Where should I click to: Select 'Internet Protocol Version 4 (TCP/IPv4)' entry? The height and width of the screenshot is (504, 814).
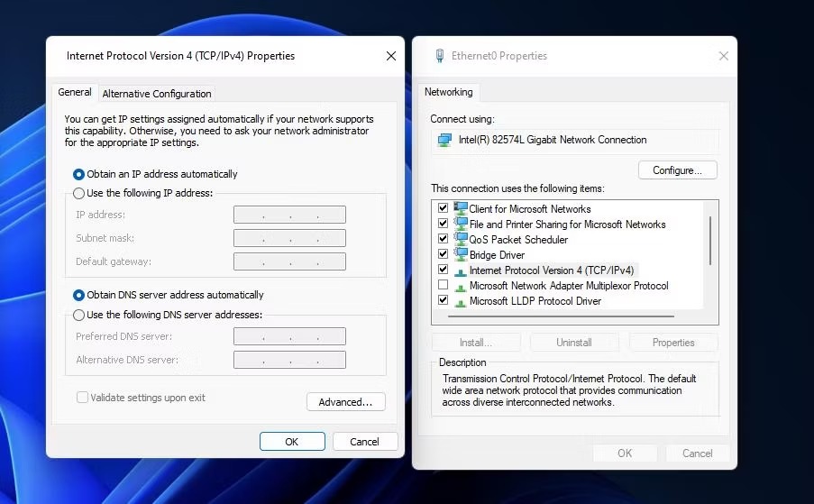(x=552, y=270)
